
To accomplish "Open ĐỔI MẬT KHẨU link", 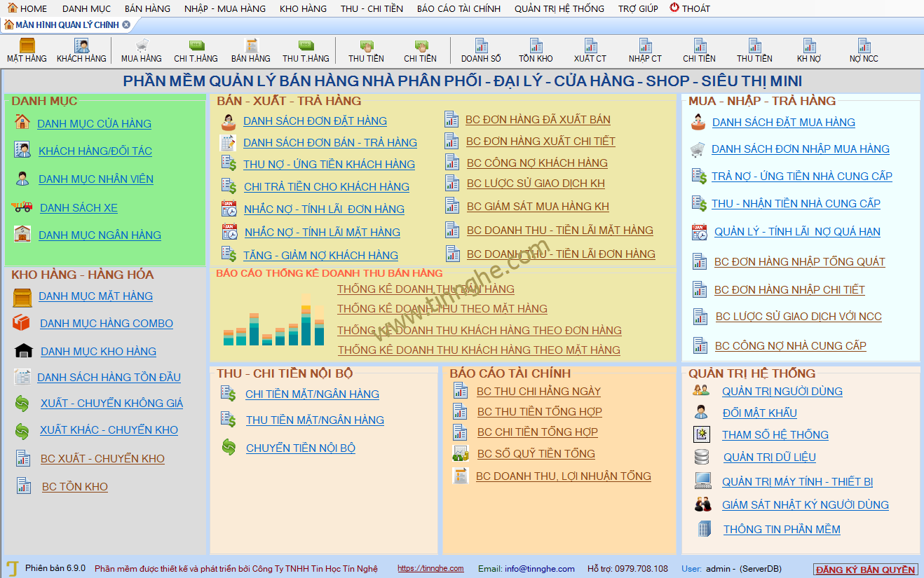I will [x=759, y=413].
